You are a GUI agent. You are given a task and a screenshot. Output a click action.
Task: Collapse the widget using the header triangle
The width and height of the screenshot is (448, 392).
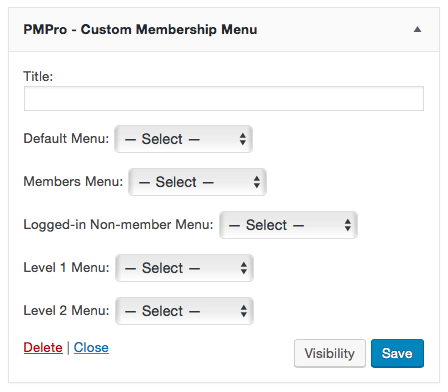417,30
